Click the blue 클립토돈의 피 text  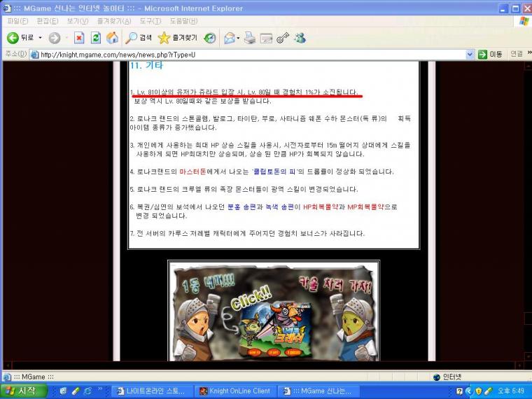point(274,171)
